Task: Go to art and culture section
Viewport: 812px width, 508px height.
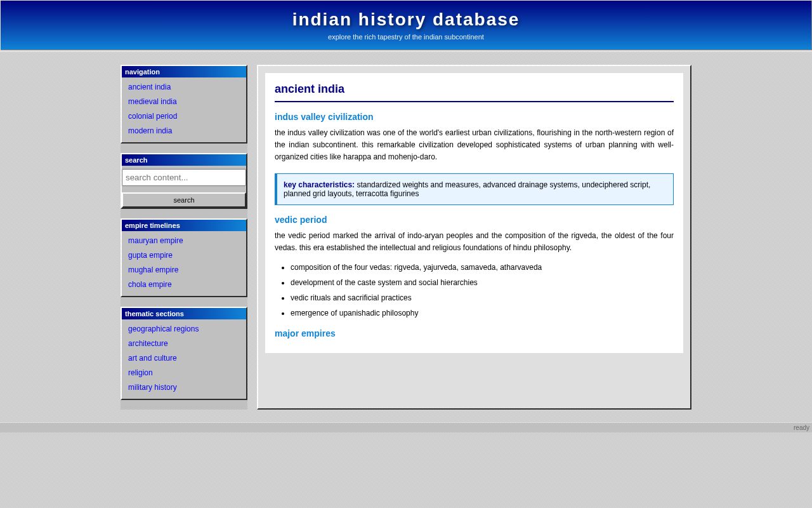Action: [152, 358]
